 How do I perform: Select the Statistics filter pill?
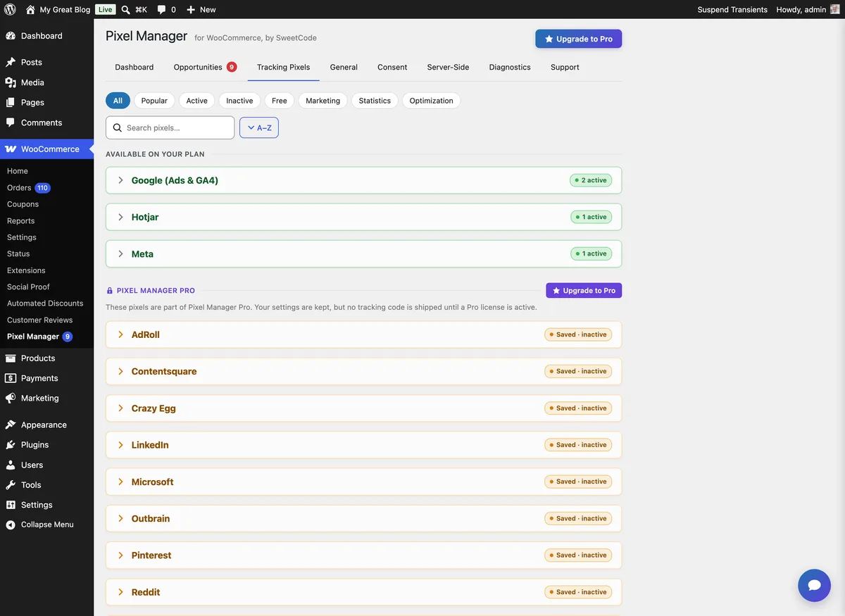point(375,101)
